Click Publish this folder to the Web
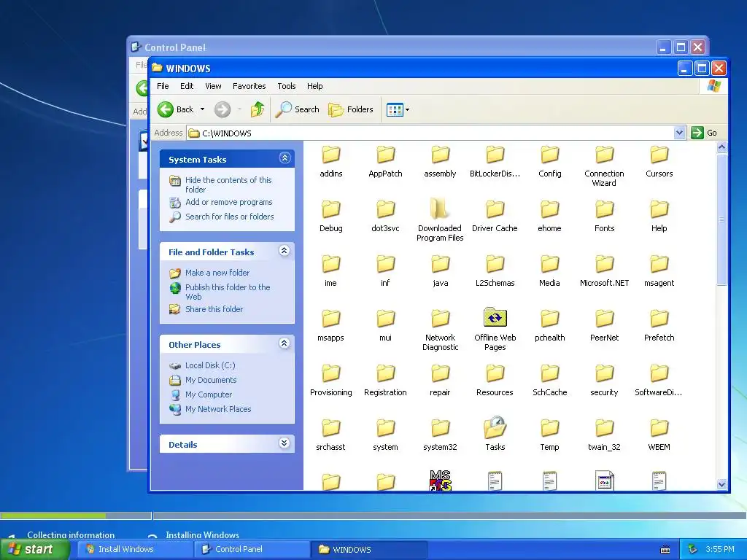Viewport: 747px width, 560px height. (x=228, y=292)
